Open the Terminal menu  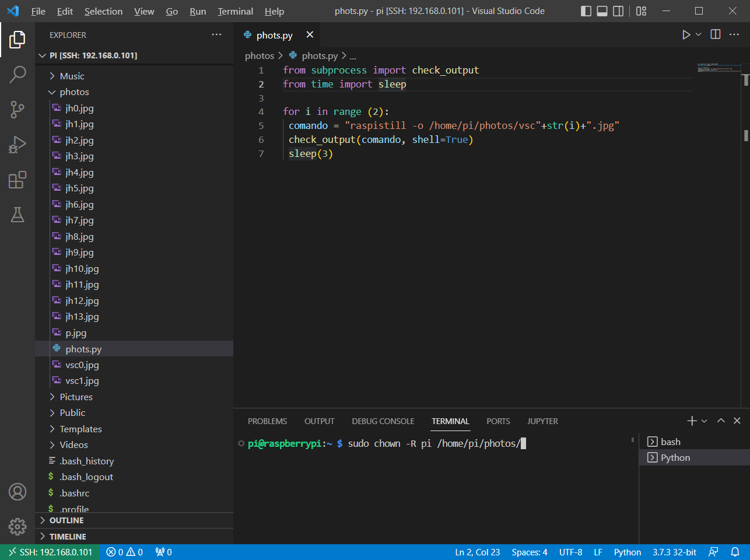tap(236, 11)
